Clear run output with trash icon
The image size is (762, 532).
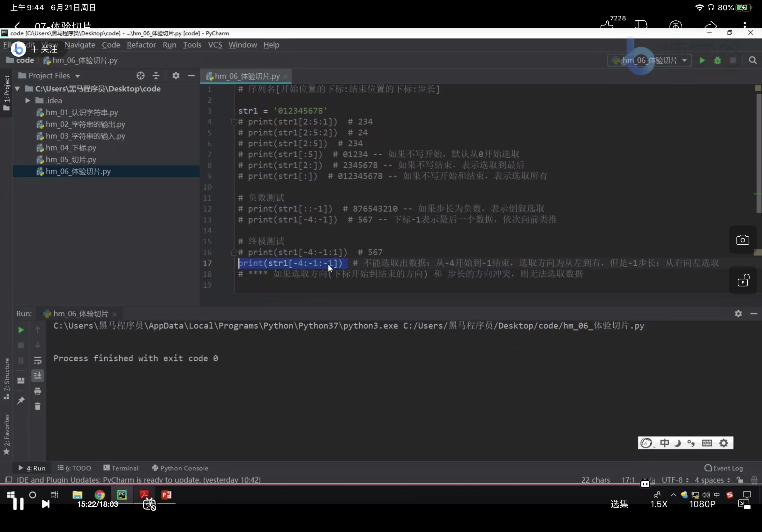pos(38,406)
